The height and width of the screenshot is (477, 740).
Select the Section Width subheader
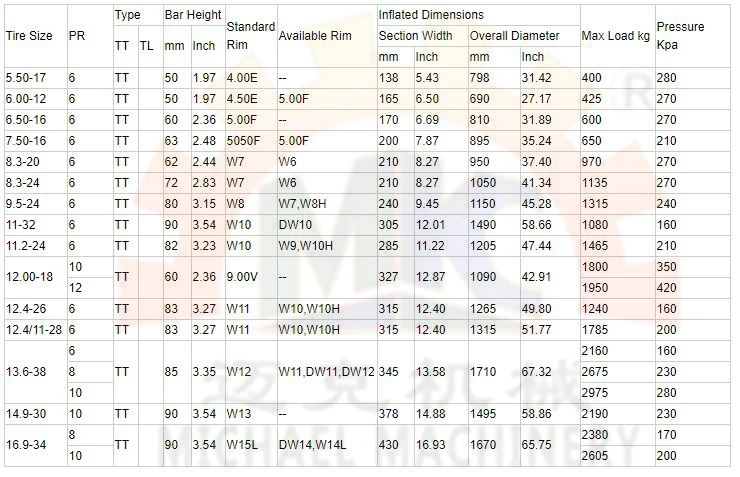(415, 35)
